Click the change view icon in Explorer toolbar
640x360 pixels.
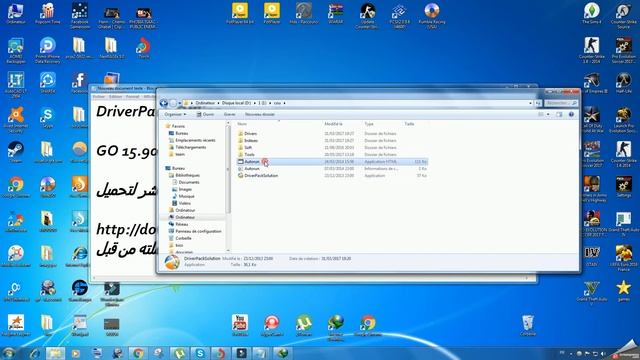pos(541,114)
